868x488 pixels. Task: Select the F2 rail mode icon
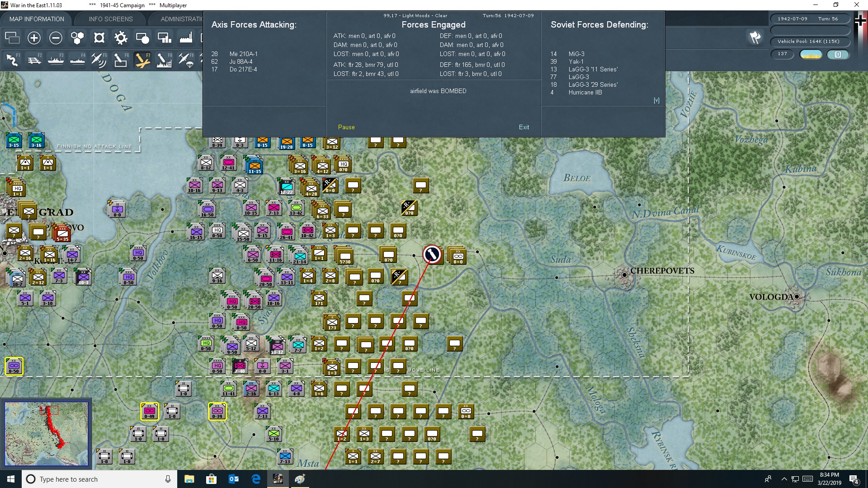point(34,60)
